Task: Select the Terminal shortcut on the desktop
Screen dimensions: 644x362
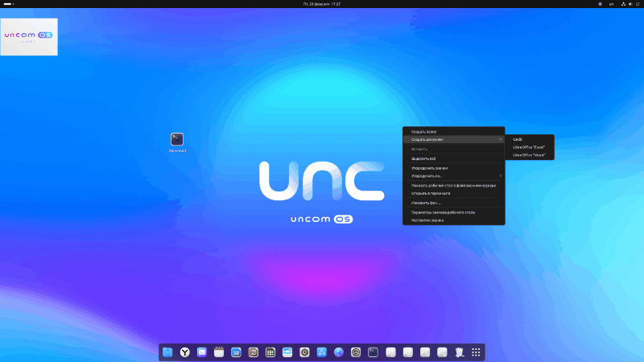Action: pos(177,142)
